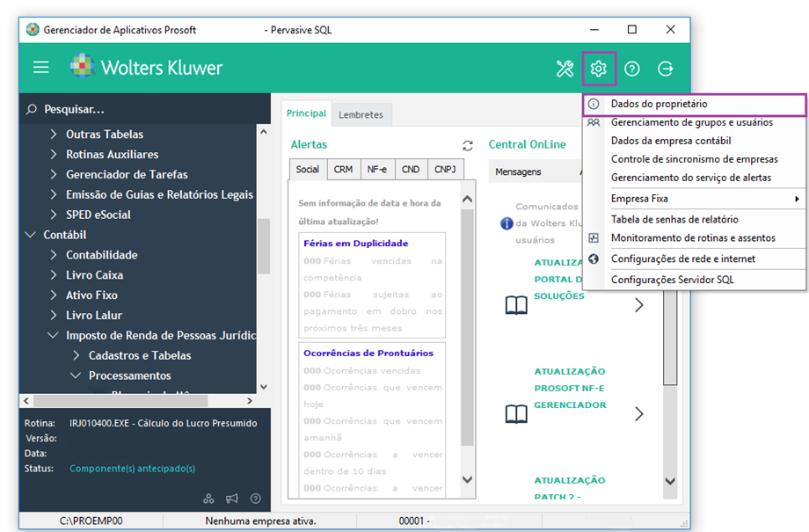The height and width of the screenshot is (532, 809).
Task: Click the Wolters Kluwer logo
Action: tap(147, 67)
